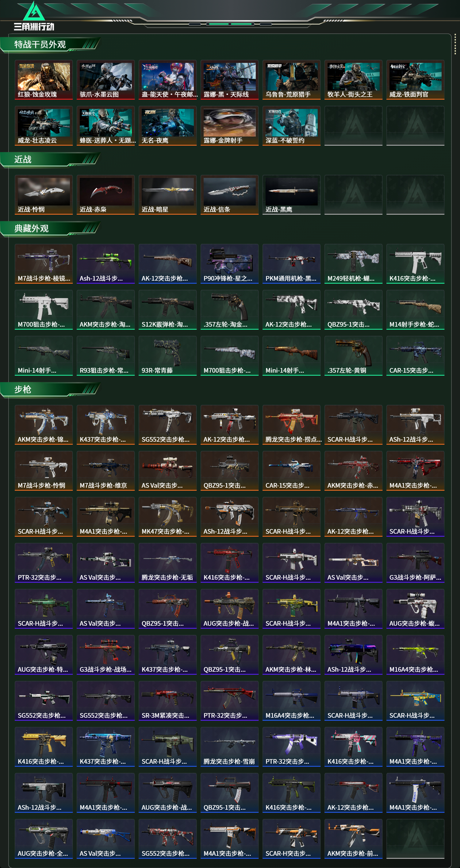Select the M7战斗步枪-维京 rifle skin
Screen dimensions: 460x868
click(x=106, y=471)
